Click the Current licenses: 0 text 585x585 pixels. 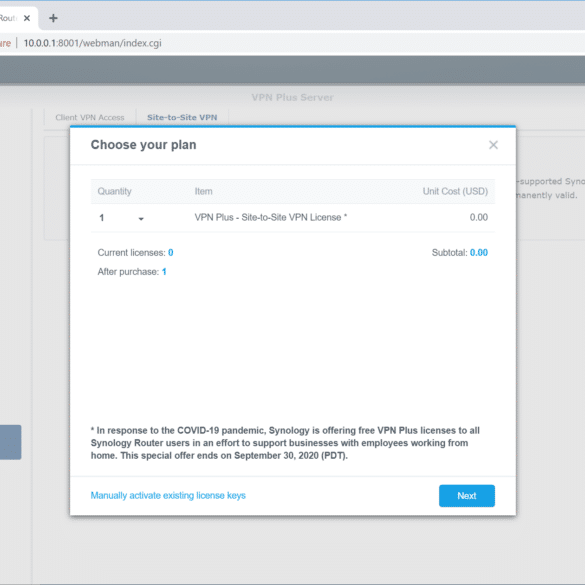(x=135, y=253)
